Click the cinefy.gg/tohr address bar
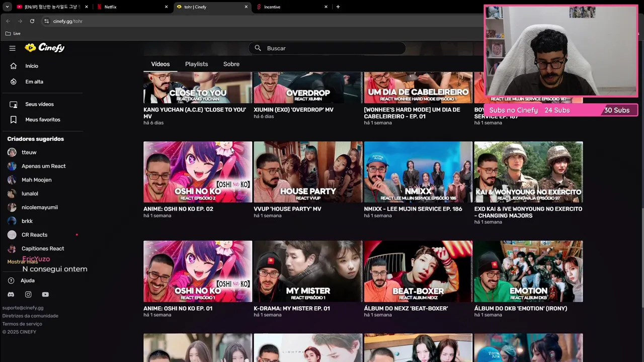The height and width of the screenshot is (362, 644). tap(262, 21)
